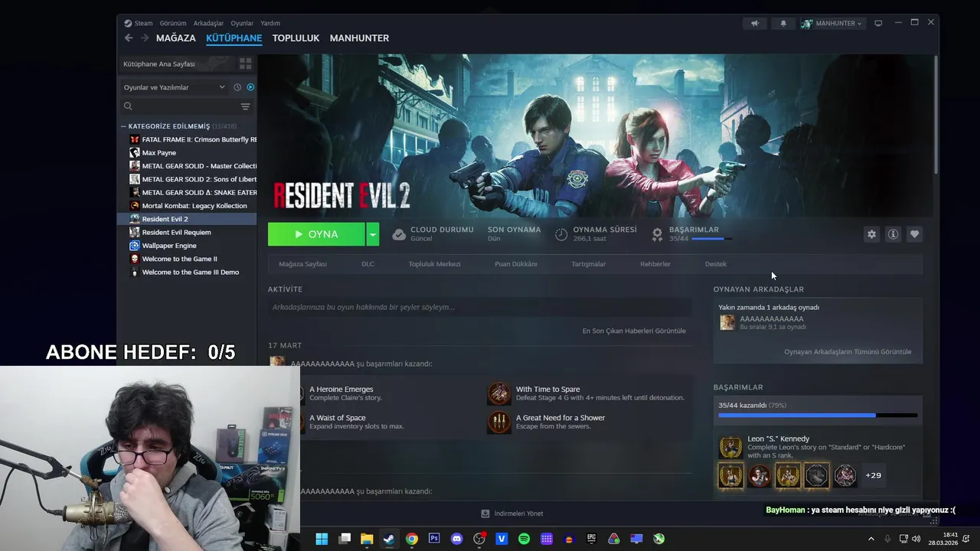980x551 pixels.
Task: Open game settings gear icon
Action: pyautogui.click(x=871, y=234)
